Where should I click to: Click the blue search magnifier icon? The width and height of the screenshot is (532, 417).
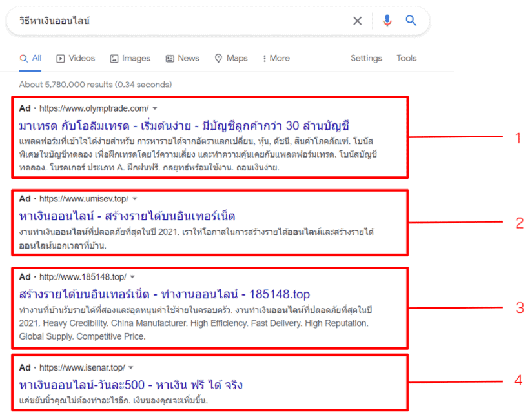pos(411,20)
